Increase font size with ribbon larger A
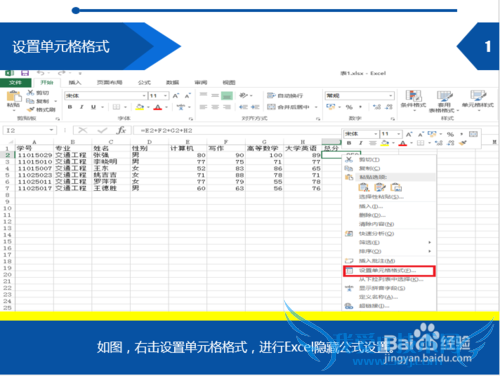Screen dimensions: 500x376 click(176, 96)
